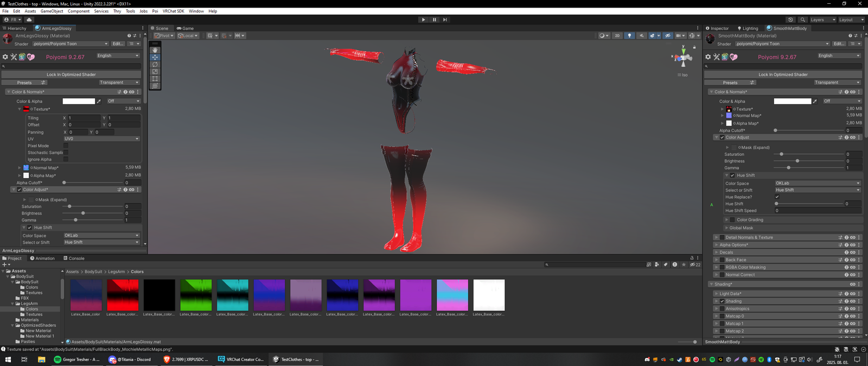The width and height of the screenshot is (868, 366).
Task: Click the Shader S icon in SmoothMattBody panel
Action: pos(725,57)
